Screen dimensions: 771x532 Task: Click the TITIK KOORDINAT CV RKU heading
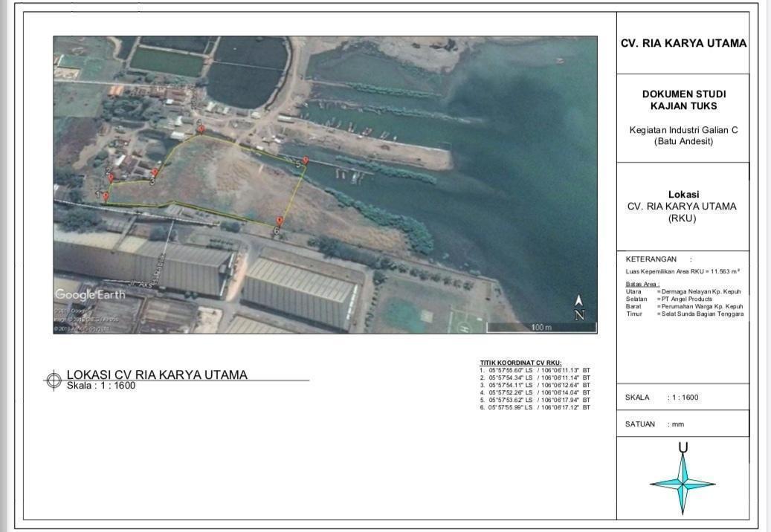520,363
